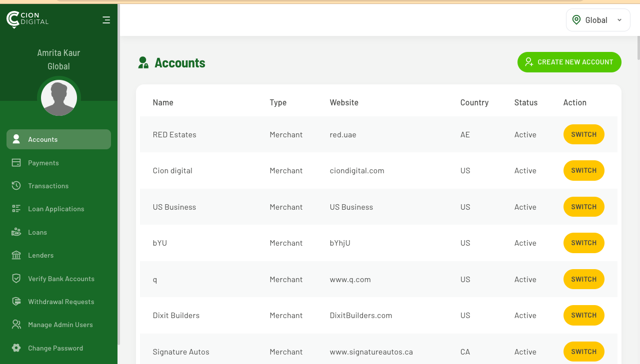
Task: Collapse sidebar using hamburger menu icon
Action: (x=106, y=20)
